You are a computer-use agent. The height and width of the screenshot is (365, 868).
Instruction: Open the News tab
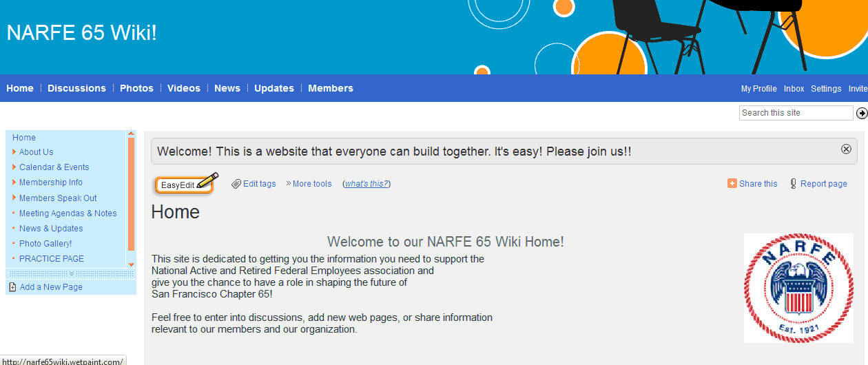[227, 88]
